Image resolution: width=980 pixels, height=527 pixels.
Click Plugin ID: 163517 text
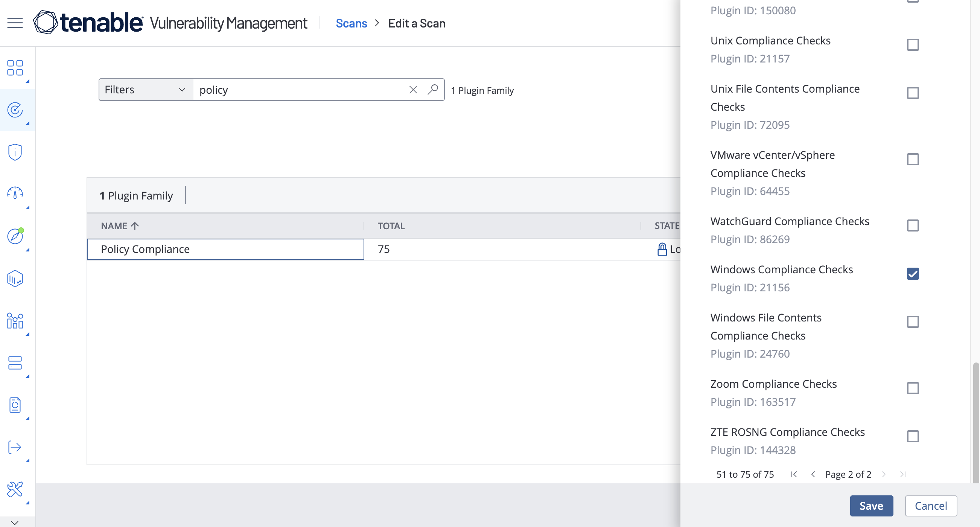coord(753,402)
